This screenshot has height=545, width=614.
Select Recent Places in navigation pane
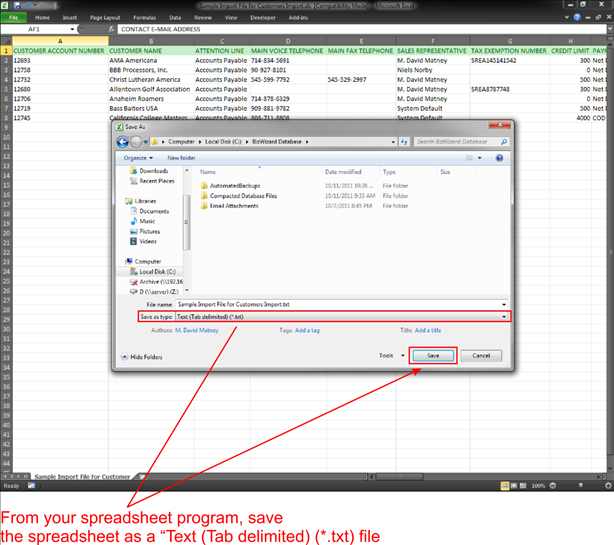152,181
